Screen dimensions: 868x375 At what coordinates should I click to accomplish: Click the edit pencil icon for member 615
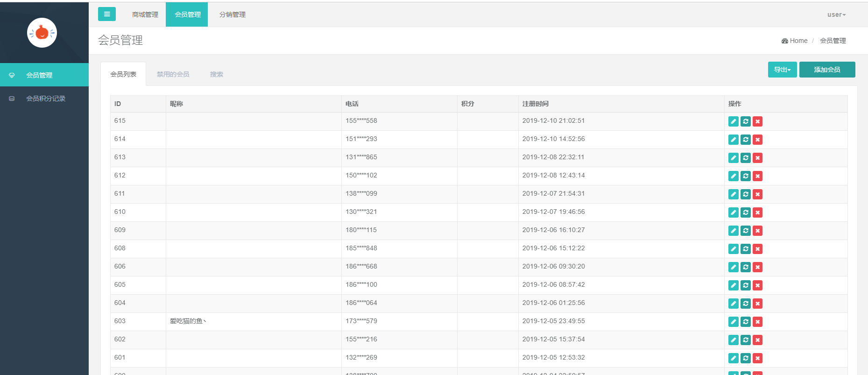[734, 121]
